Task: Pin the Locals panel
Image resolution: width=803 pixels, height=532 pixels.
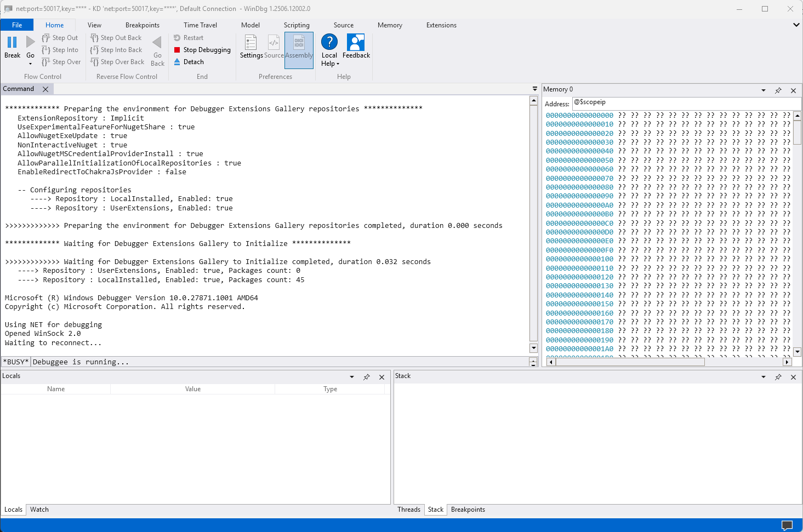Action: click(367, 377)
